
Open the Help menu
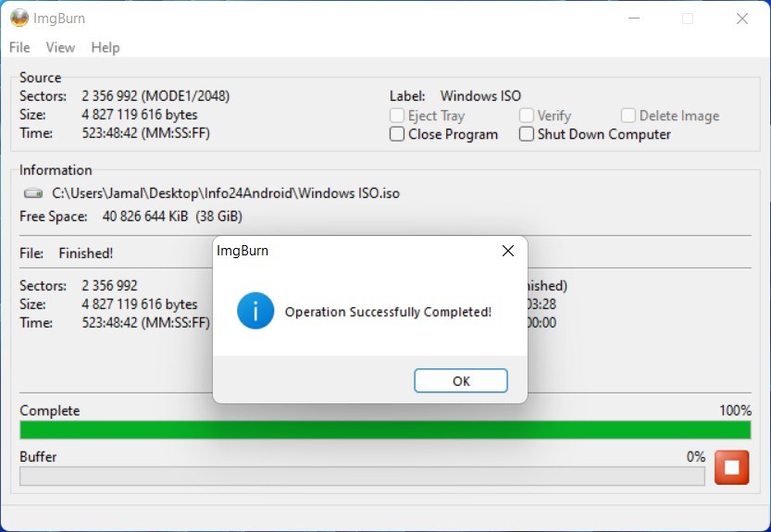(x=106, y=47)
